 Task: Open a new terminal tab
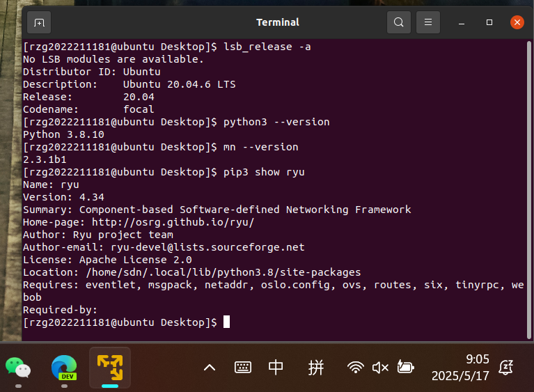point(39,22)
